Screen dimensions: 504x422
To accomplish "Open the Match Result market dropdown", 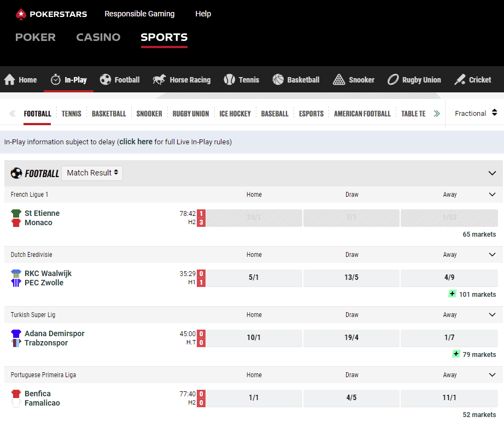I will pyautogui.click(x=92, y=173).
